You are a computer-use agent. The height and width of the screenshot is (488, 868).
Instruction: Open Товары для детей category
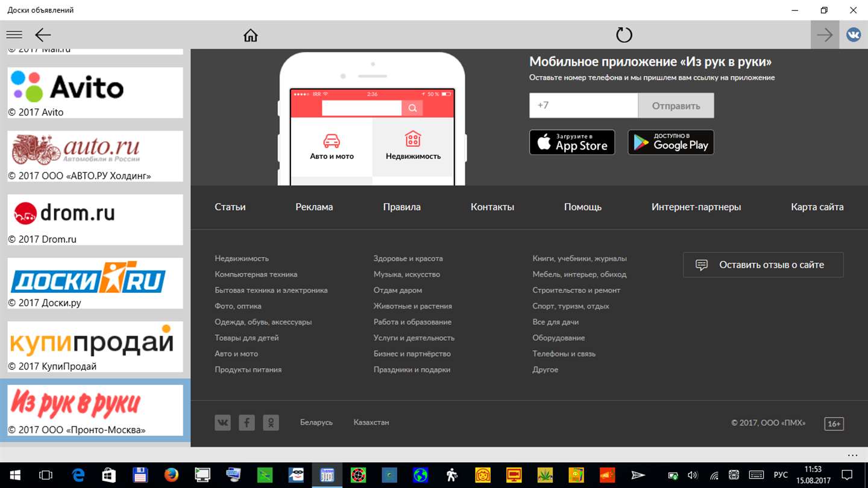247,338
